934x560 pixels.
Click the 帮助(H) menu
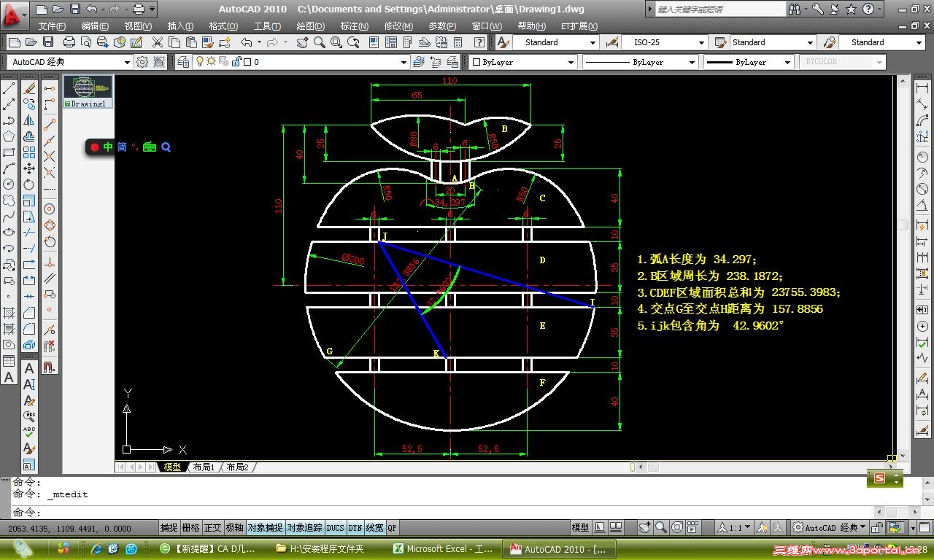pyautogui.click(x=532, y=26)
